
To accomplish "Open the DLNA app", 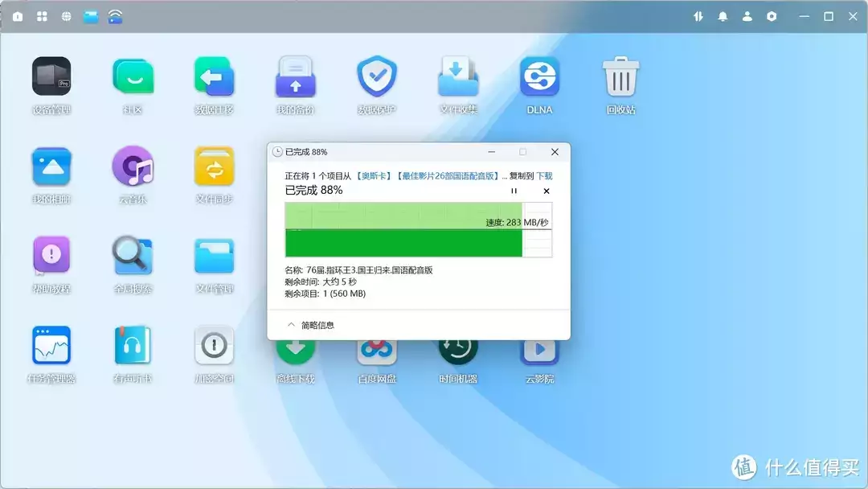I will [540, 76].
